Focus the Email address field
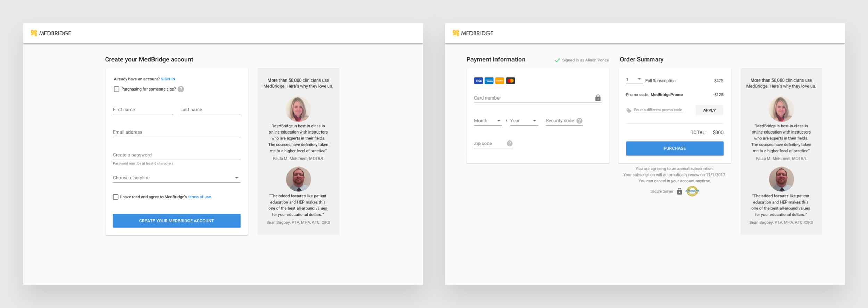This screenshot has height=308, width=868. click(x=176, y=132)
